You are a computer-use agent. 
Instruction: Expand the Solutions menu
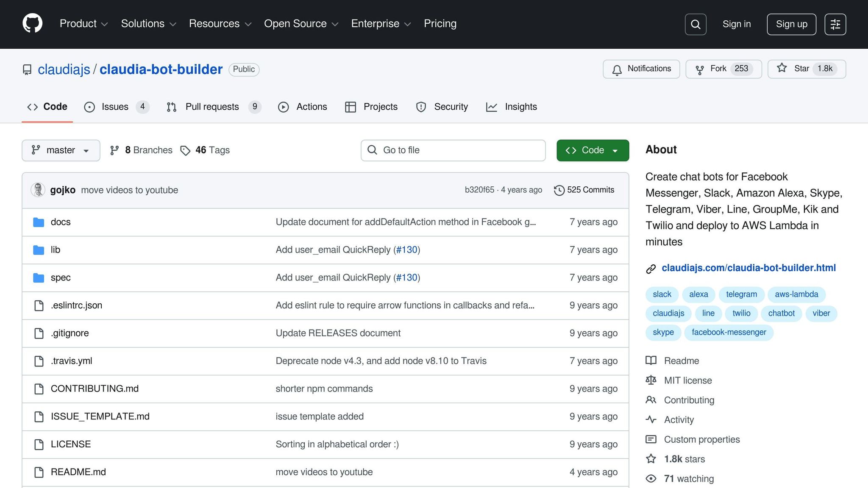tap(148, 24)
